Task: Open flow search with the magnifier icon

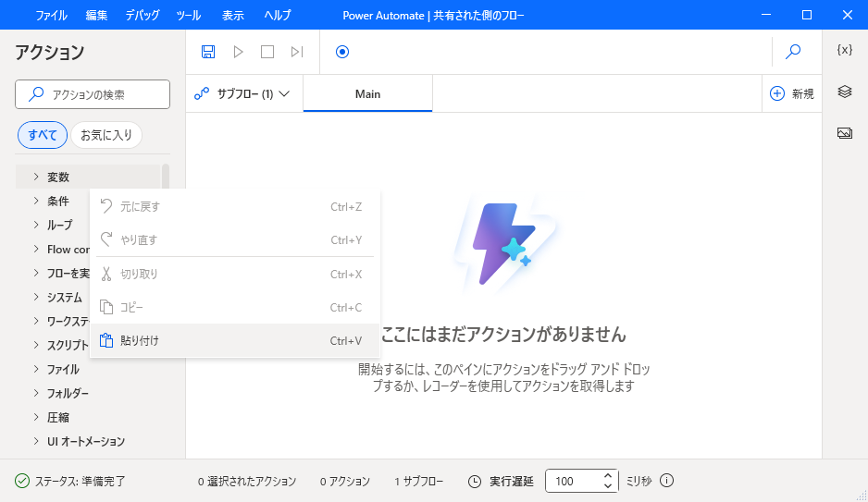Action: [x=793, y=52]
